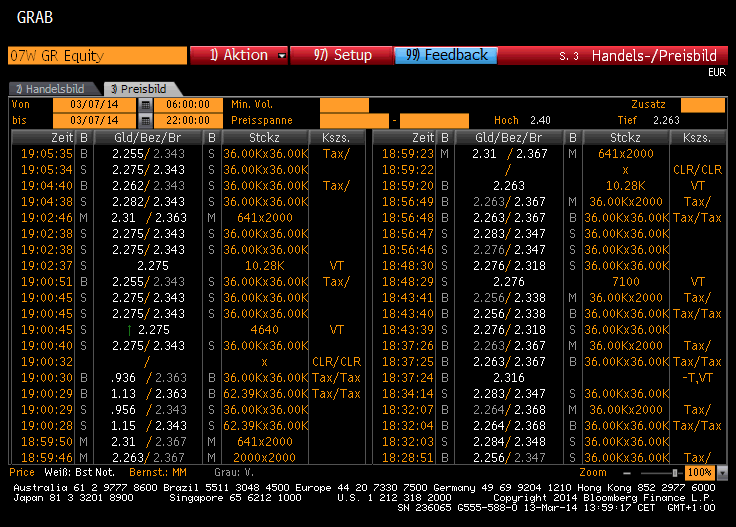This screenshot has width=736, height=527.
Task: Click right Zeit column header
Action: click(x=404, y=138)
